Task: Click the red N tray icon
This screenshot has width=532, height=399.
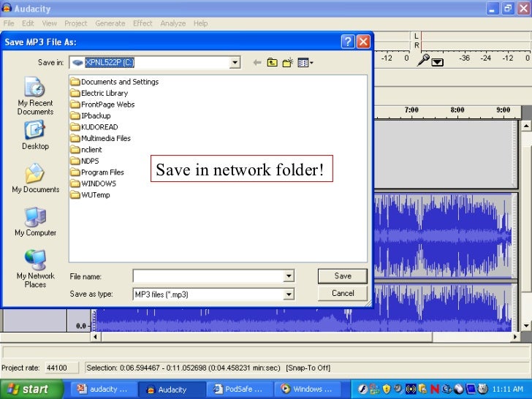Action: 435,389
